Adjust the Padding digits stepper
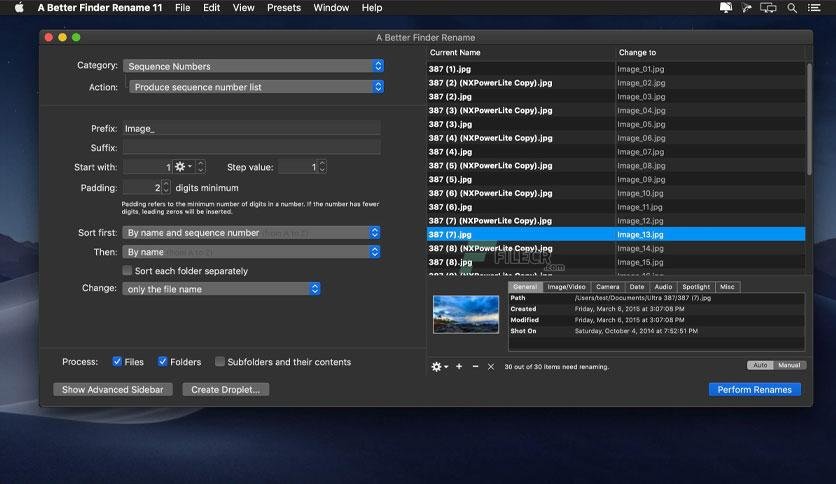 tap(166, 187)
